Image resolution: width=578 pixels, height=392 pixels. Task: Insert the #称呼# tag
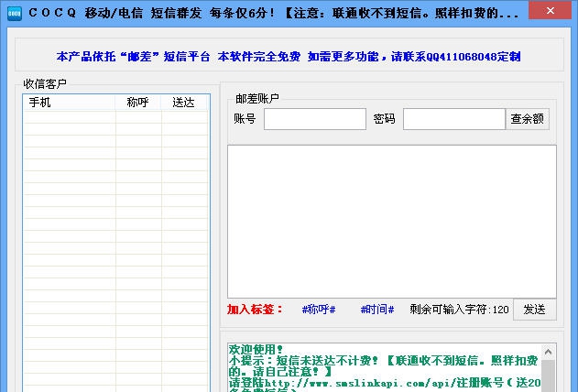click(319, 310)
